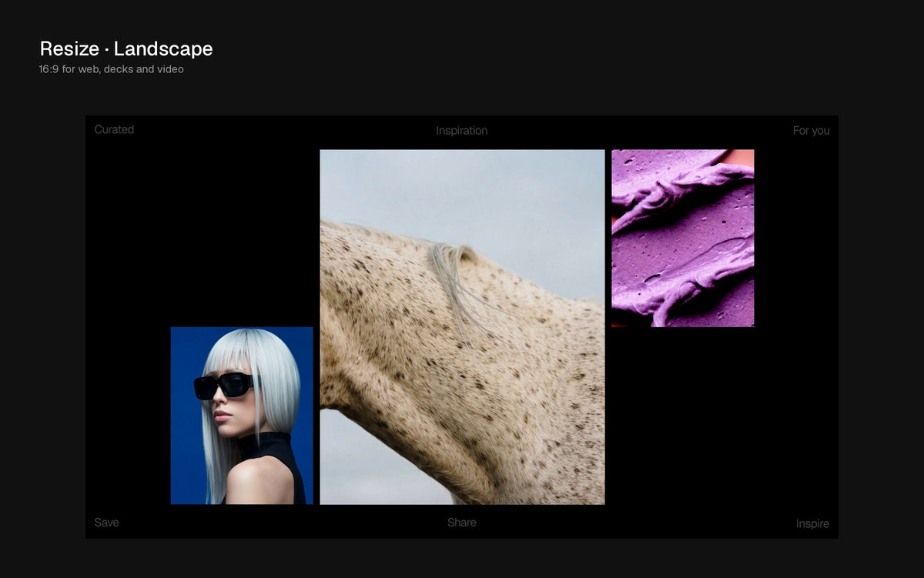Select the For you label
This screenshot has width=924, height=578.
point(811,131)
